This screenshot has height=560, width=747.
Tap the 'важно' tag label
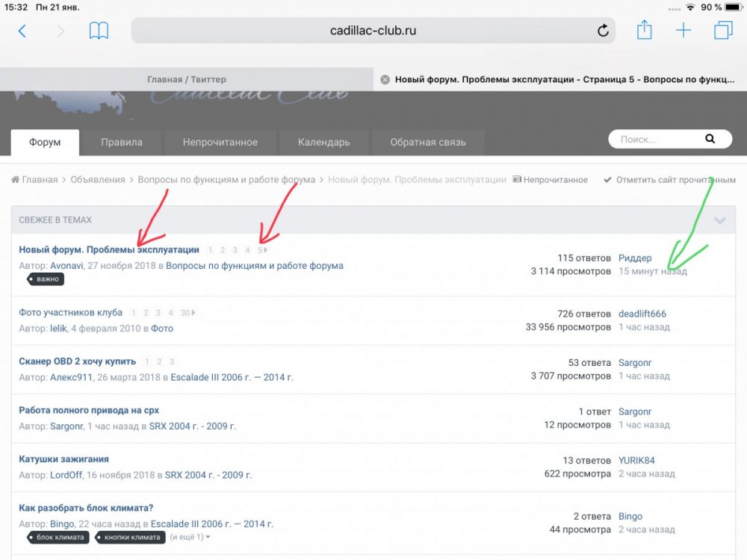[46, 279]
